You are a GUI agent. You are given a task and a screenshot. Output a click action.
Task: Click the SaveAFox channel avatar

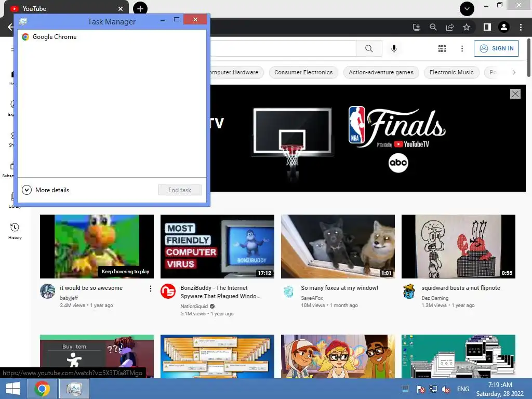pyautogui.click(x=288, y=291)
